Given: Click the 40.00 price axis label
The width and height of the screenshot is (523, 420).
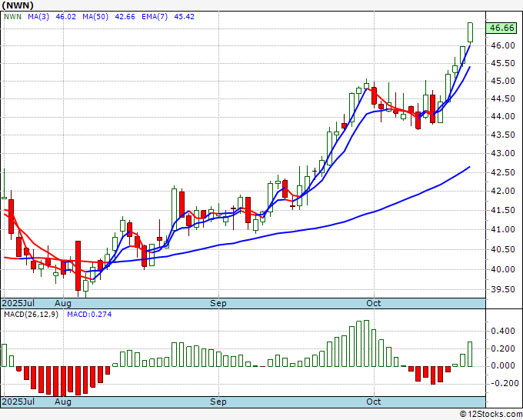Looking at the screenshot, I should 503,269.
